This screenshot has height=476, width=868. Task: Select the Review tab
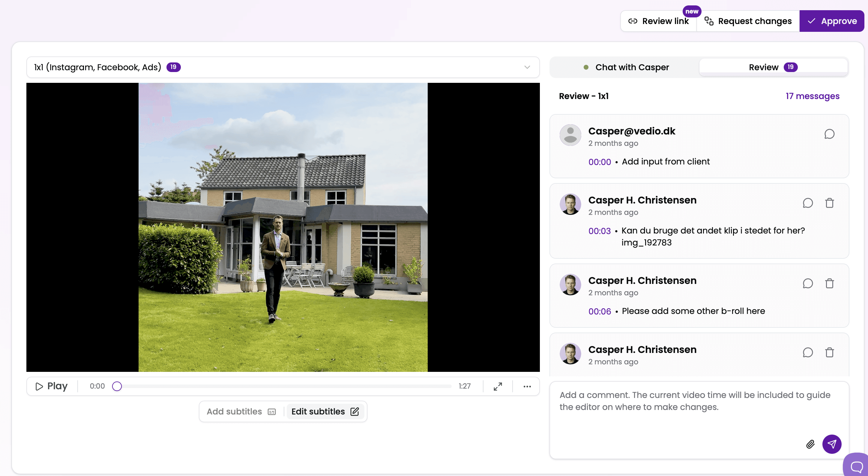(x=773, y=67)
